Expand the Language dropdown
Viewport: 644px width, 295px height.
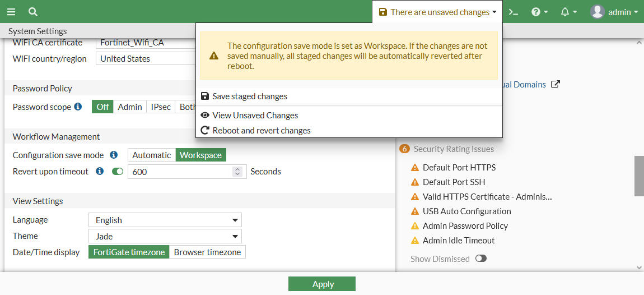(165, 220)
